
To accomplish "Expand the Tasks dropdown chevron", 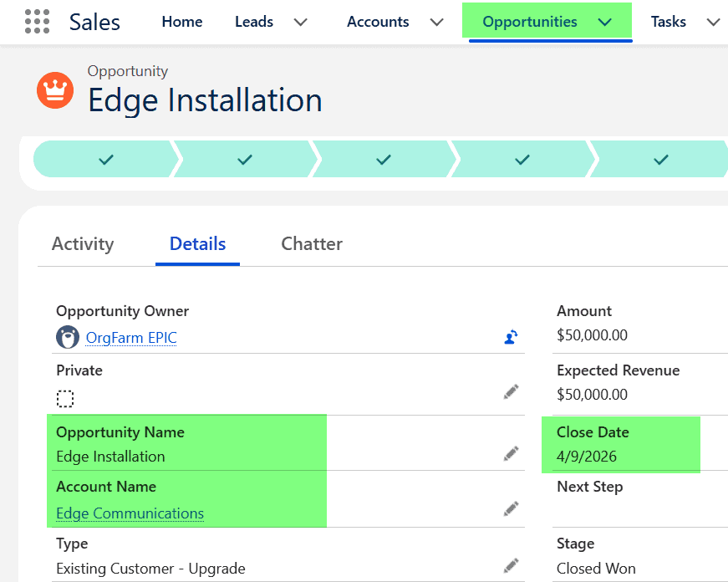I will tap(713, 22).
